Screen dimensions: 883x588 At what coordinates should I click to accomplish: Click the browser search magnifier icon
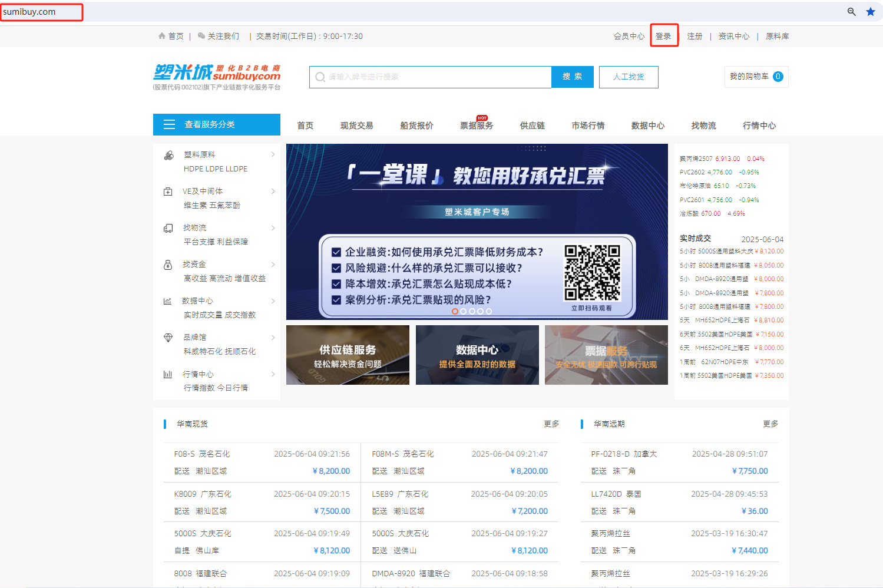[x=851, y=12]
